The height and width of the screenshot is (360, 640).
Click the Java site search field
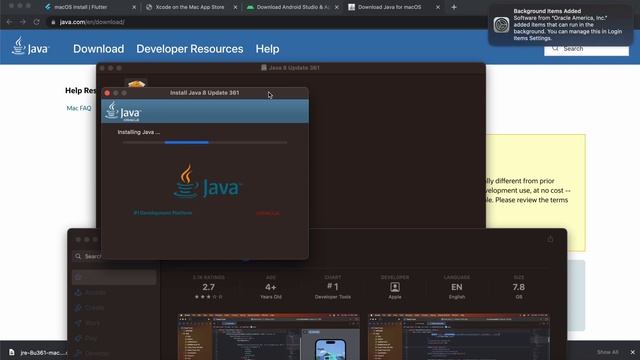(586, 49)
